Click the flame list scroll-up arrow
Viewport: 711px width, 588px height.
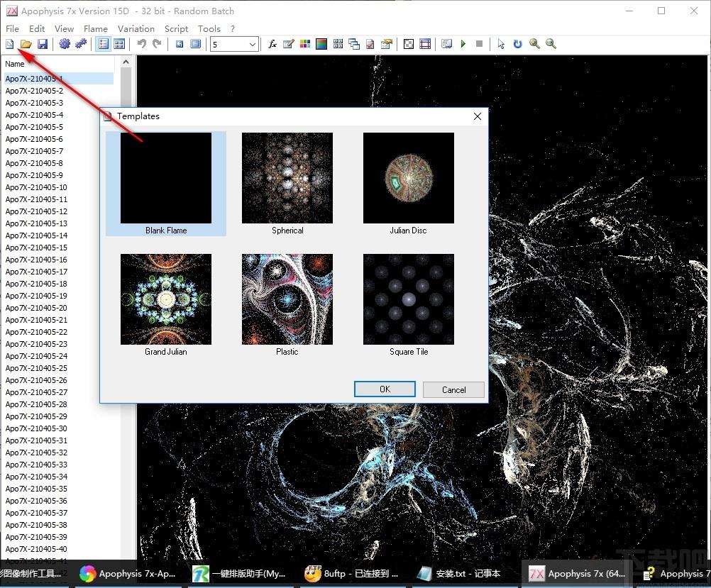pyautogui.click(x=126, y=62)
